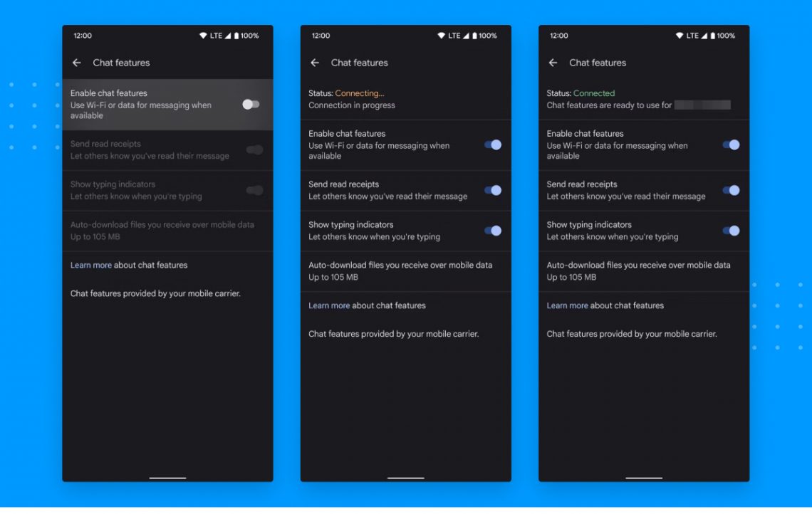The width and height of the screenshot is (812, 514).
Task: Tap the back arrow on the first screen
Action: tap(76, 63)
